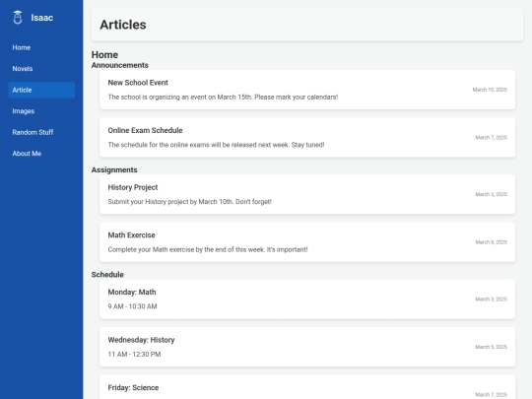
Task: Click the Schedule section heading
Action: click(107, 275)
